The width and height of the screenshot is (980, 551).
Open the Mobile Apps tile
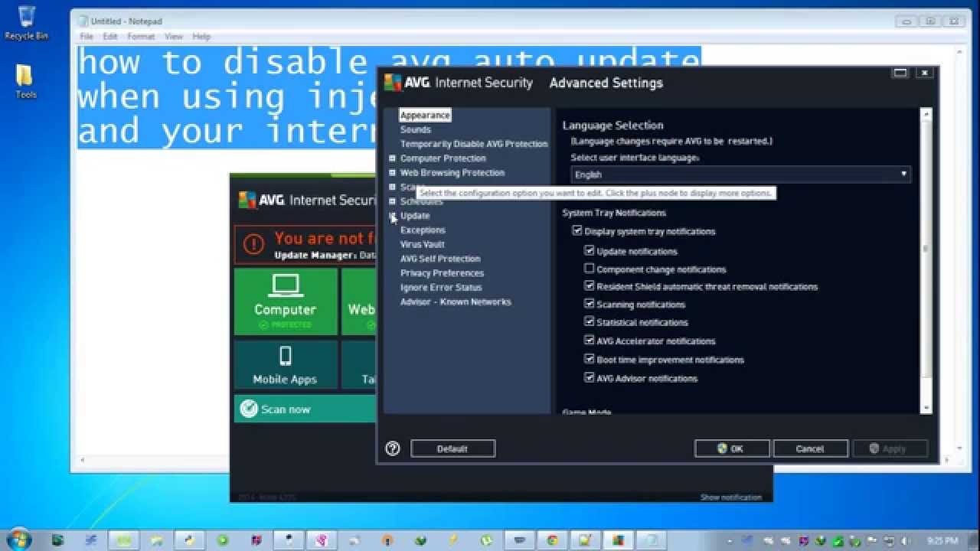click(286, 366)
